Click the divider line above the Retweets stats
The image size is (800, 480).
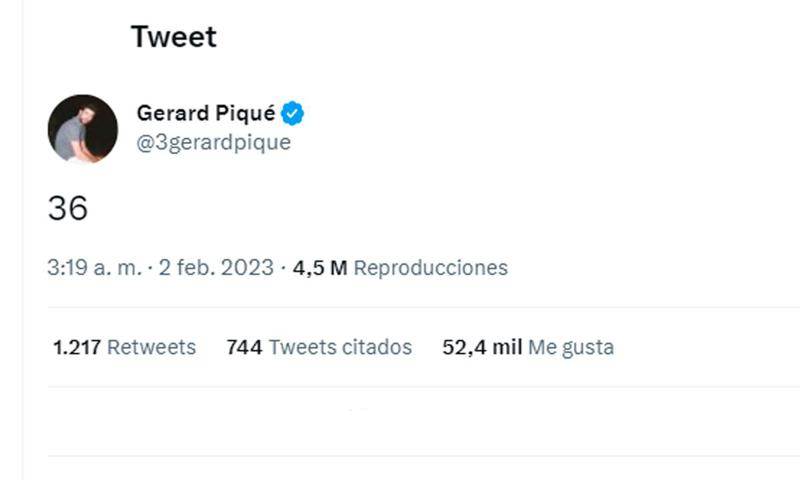[400, 307]
